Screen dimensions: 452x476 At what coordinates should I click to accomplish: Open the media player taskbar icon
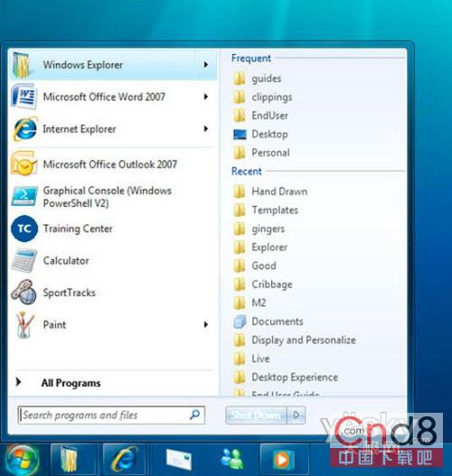click(281, 460)
